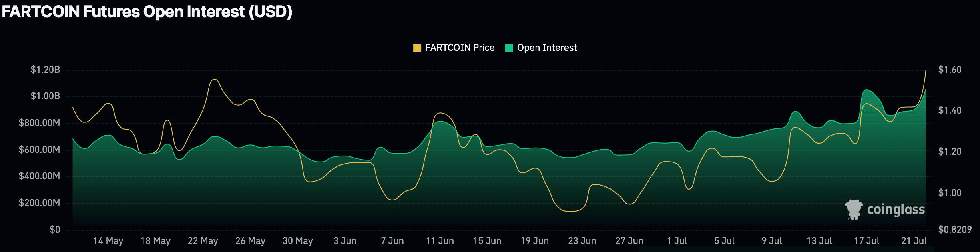980x252 pixels.
Task: Click the $400.00M left axis label
Action: pos(39,176)
